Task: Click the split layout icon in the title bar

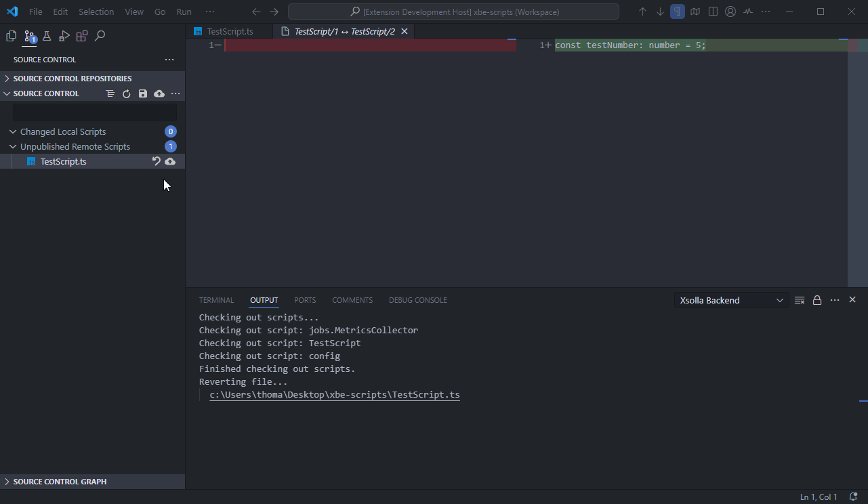Action: tap(713, 12)
